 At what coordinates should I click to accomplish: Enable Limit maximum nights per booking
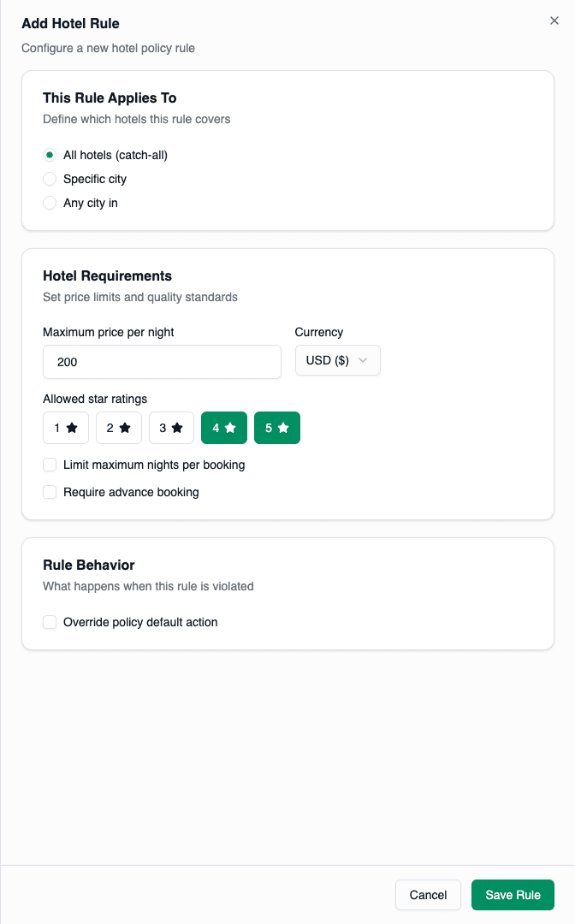pyautogui.click(x=50, y=465)
